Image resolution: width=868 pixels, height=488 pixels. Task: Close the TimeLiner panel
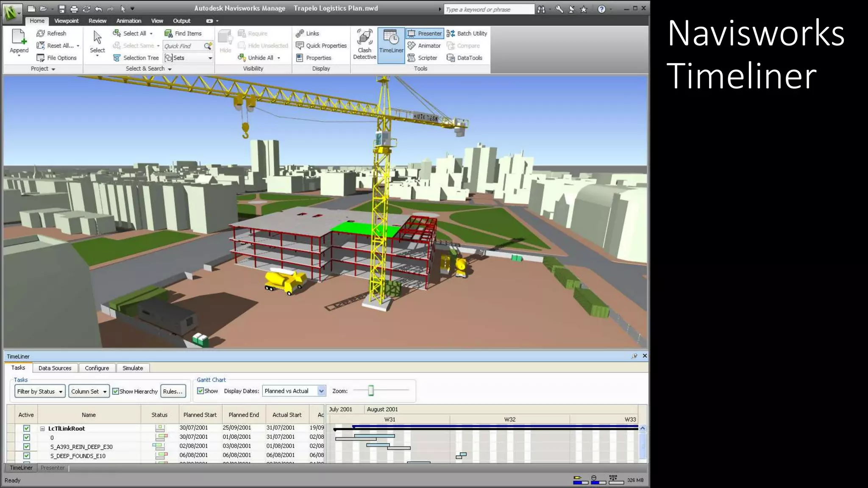point(645,356)
